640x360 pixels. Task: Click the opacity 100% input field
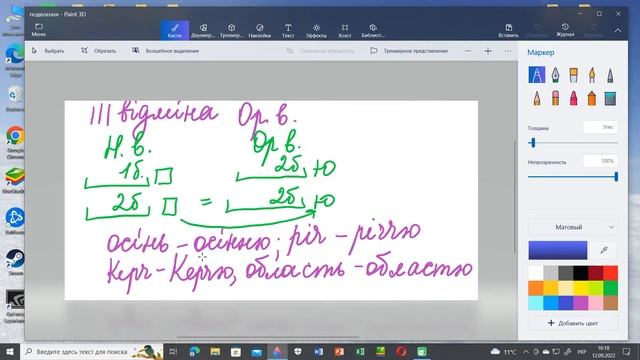[600, 161]
